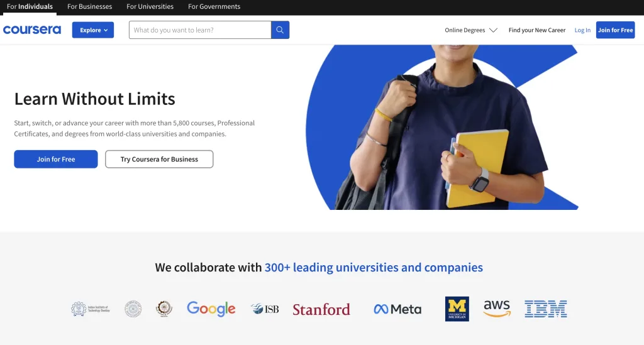Click Try Coursera for Business button
The image size is (644, 345).
point(159,159)
